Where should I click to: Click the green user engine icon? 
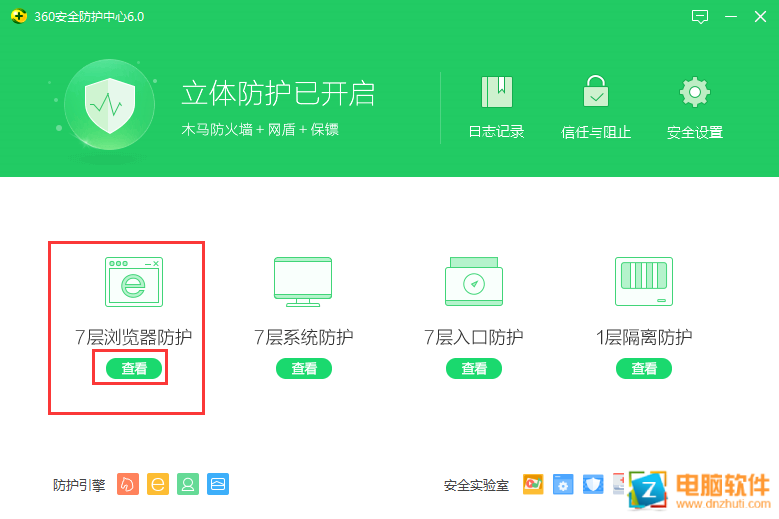click(x=188, y=484)
